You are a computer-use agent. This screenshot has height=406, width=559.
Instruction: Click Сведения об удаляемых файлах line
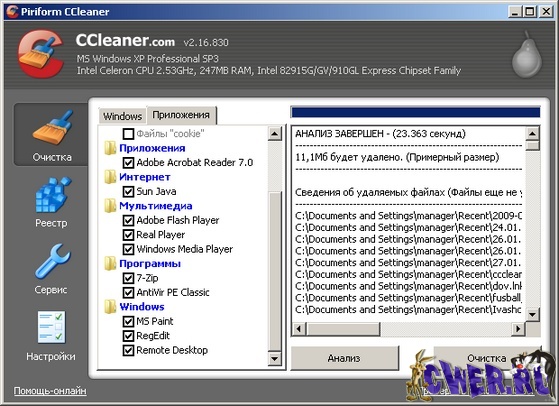point(409,192)
